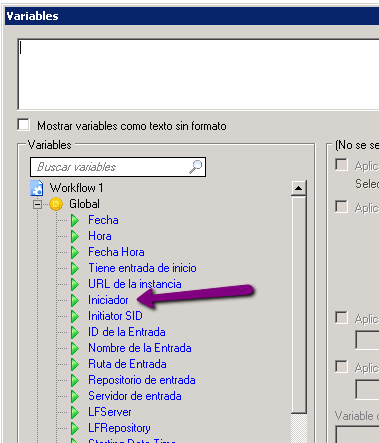
Task: Click the green arrow icon beside LFRepository
Action: pos(75,428)
